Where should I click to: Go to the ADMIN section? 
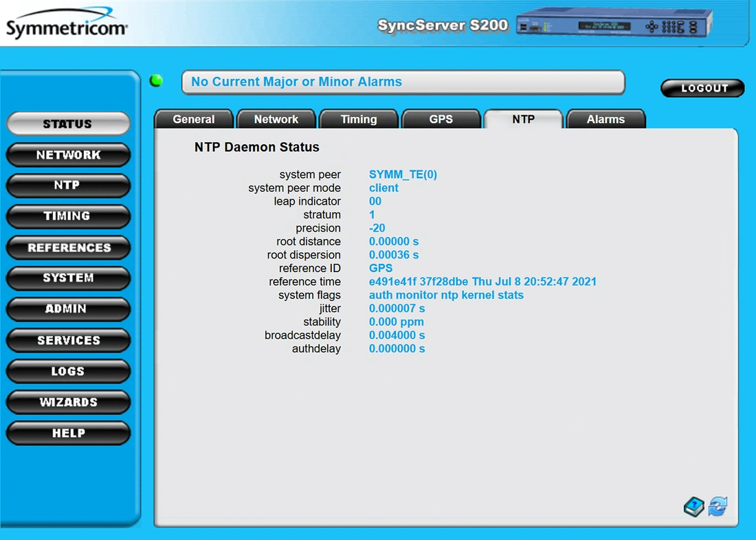(68, 309)
